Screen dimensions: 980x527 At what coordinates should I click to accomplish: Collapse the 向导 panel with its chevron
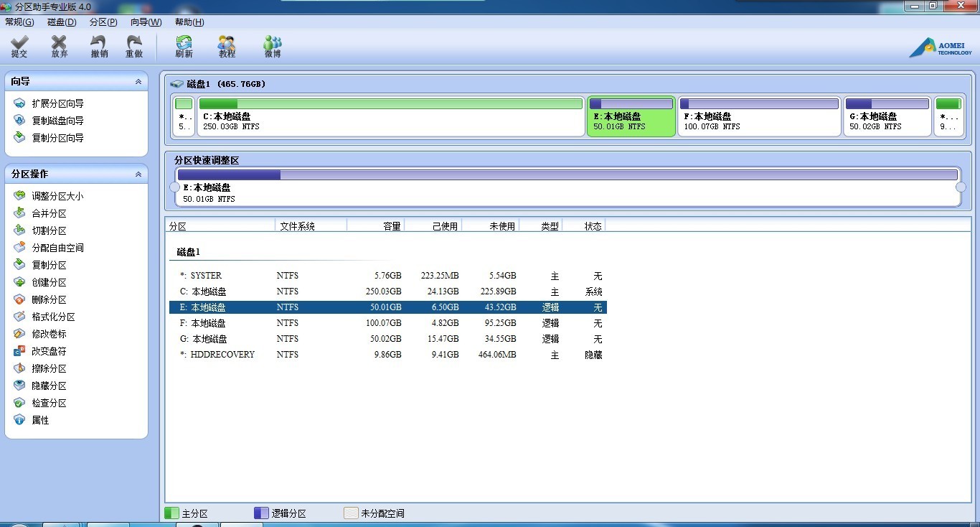(138, 82)
